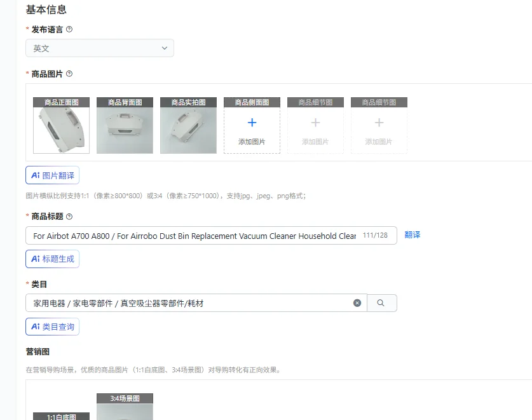This screenshot has width=532, height=420.
Task: Click the AI 图片翻译 button
Action: coord(53,175)
